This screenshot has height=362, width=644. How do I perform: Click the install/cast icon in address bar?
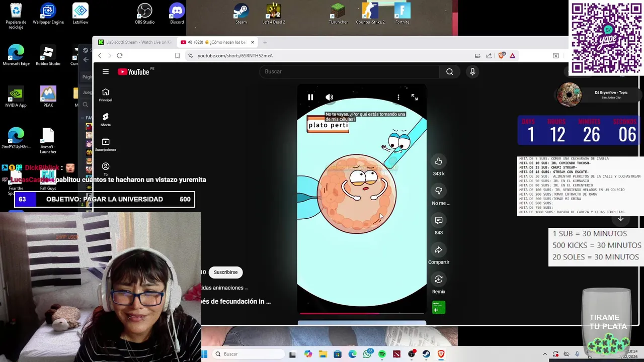(x=477, y=56)
